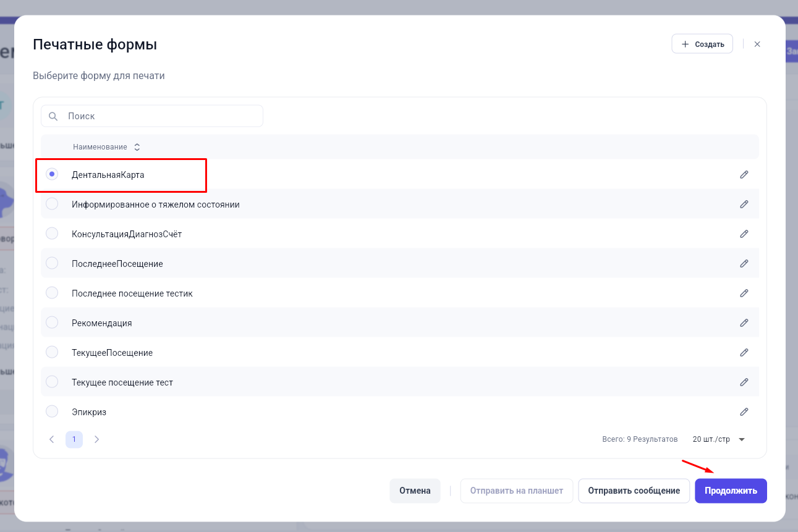Click pencil icon for Последнее посещение тестик
The width and height of the screenshot is (798, 532).
point(744,293)
